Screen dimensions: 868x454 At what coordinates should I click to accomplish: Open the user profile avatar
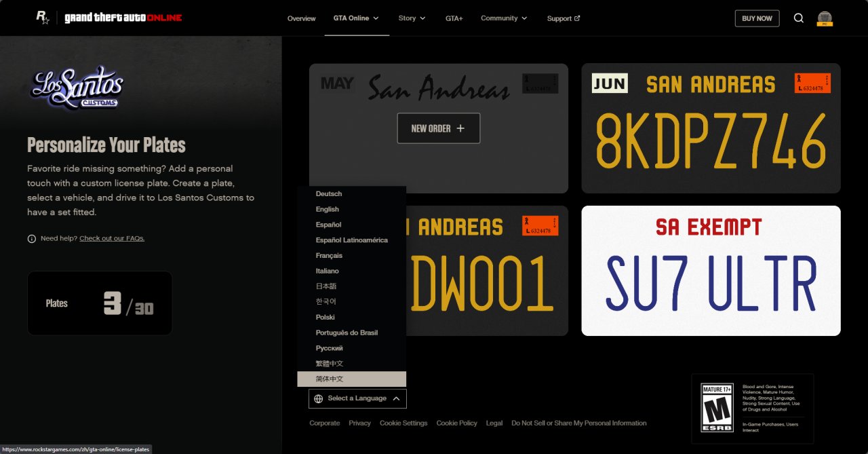pos(825,18)
